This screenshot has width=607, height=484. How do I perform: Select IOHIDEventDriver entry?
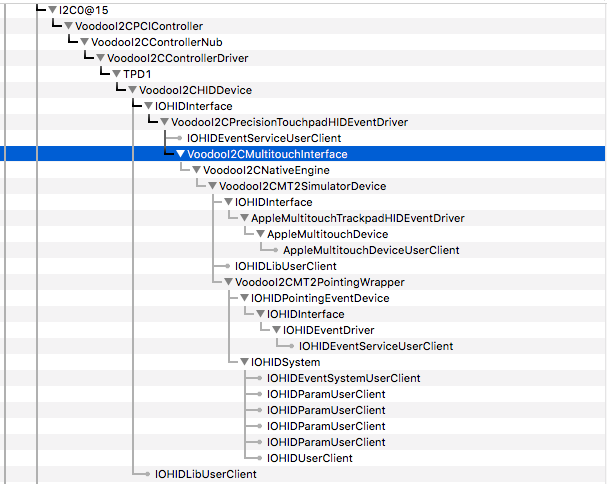point(329,330)
